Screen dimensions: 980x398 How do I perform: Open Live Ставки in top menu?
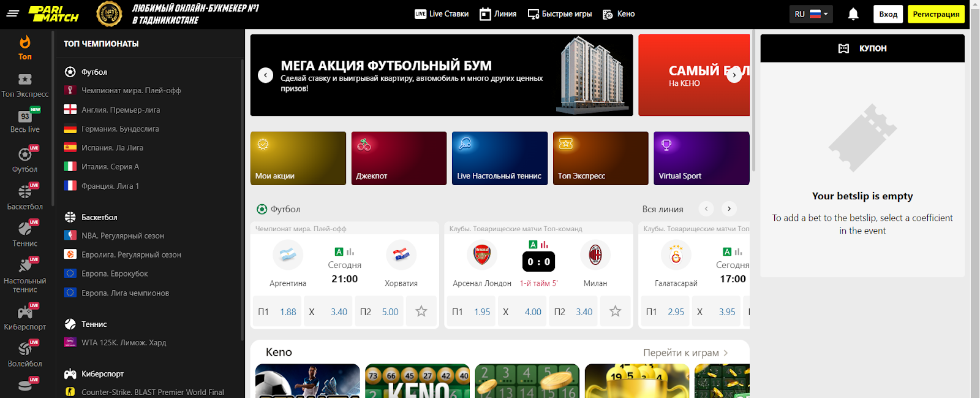[442, 13]
